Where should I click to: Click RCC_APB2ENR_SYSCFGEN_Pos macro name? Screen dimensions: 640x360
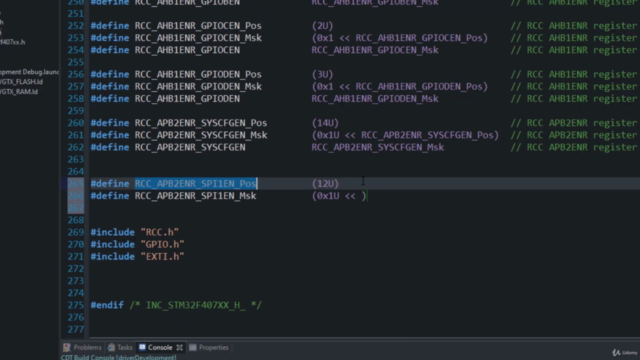point(201,123)
